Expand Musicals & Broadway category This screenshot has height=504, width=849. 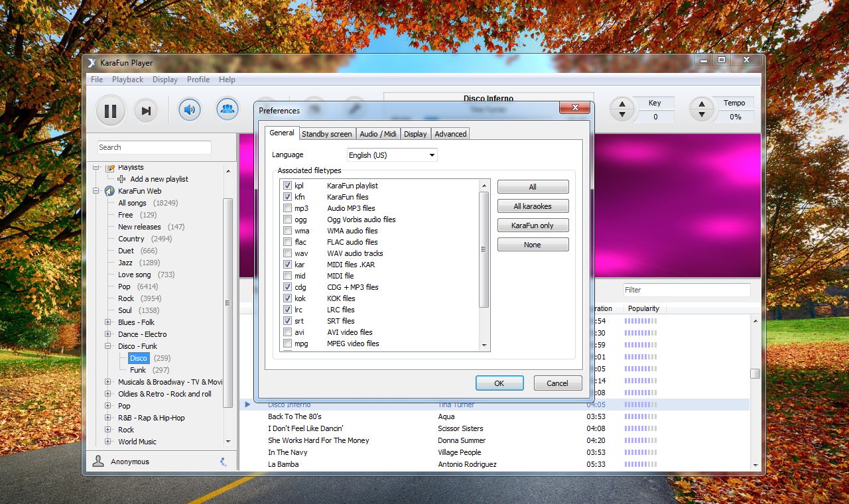(108, 382)
